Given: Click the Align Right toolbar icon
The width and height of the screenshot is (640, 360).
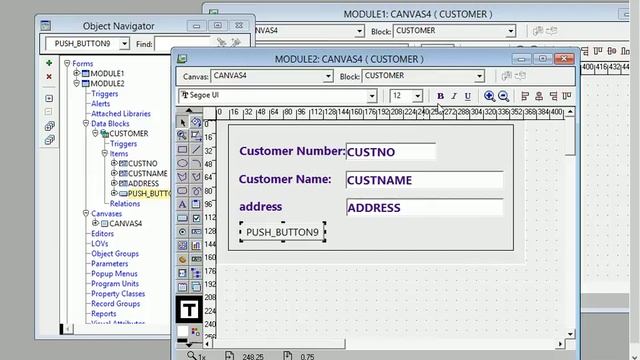Looking at the screenshot, I should [553, 96].
